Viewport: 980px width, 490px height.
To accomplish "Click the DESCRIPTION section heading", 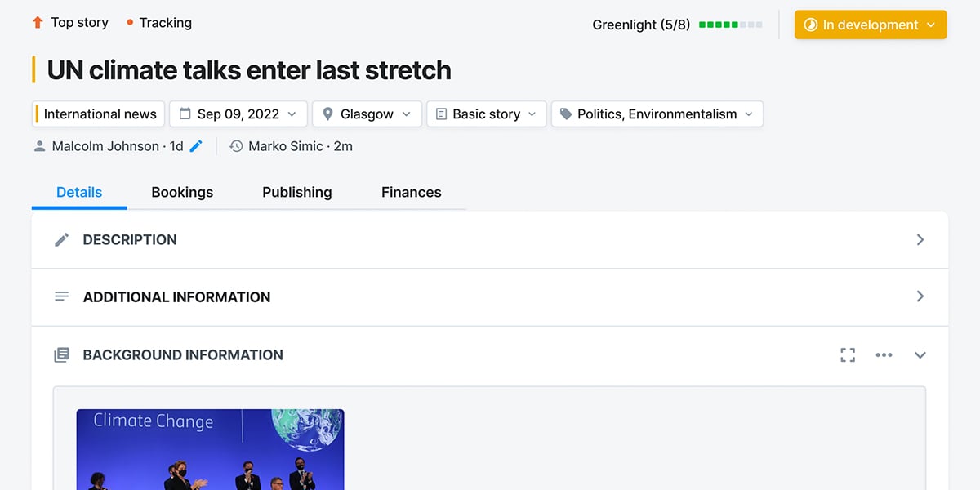I will click(130, 239).
